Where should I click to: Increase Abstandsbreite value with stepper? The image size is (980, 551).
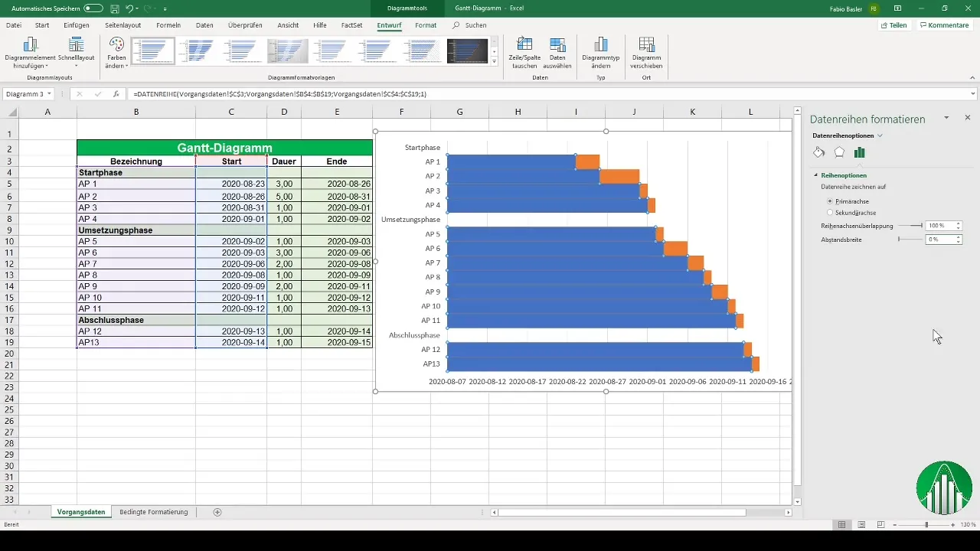tap(958, 237)
